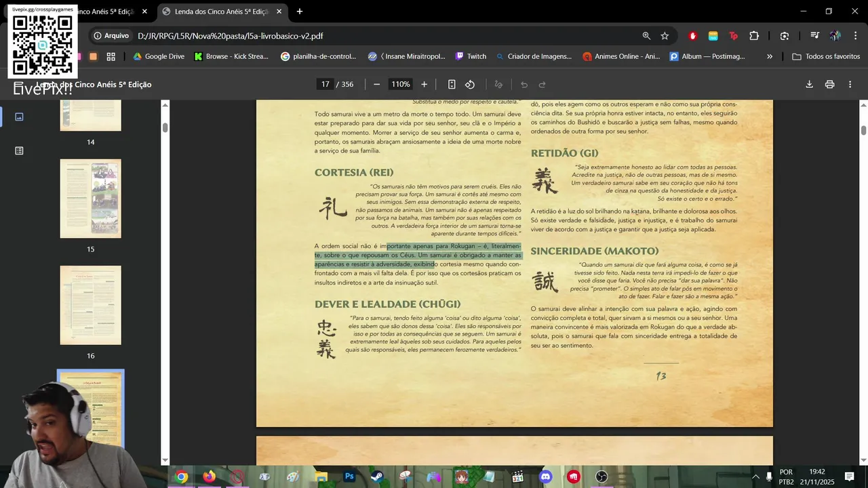Open Steam from the taskbar
Viewport: 868px width, 488px height.
pyautogui.click(x=376, y=476)
